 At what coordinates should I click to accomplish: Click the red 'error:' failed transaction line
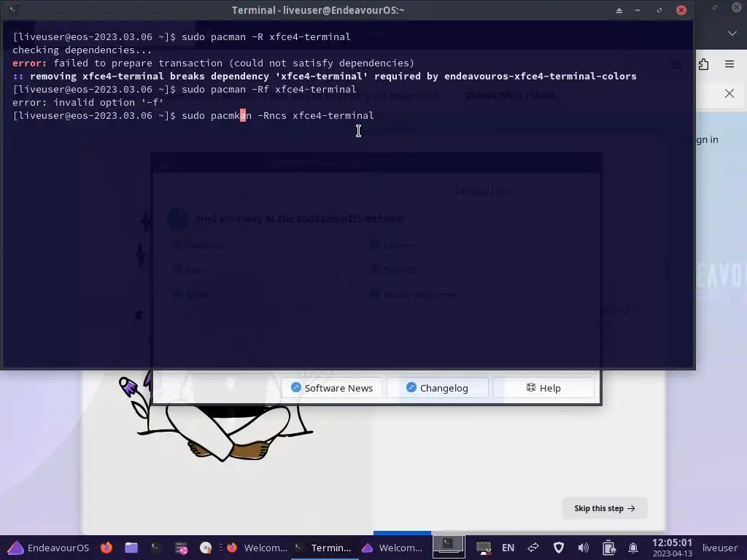click(x=214, y=63)
